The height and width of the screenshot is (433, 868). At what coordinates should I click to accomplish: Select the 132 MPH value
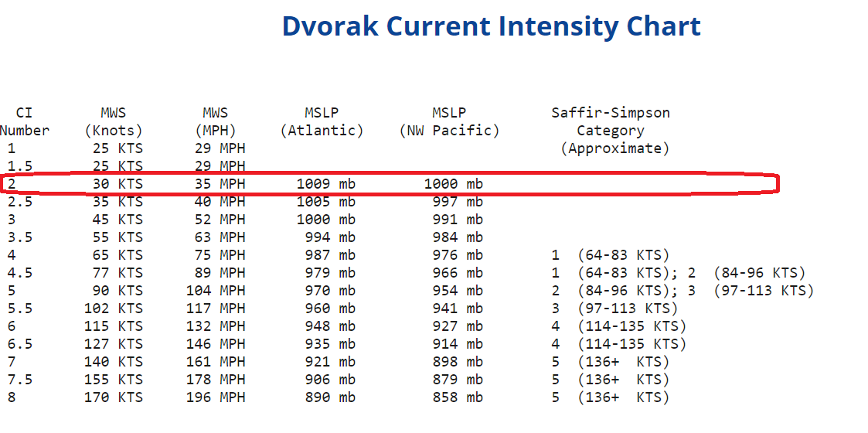[x=216, y=326]
